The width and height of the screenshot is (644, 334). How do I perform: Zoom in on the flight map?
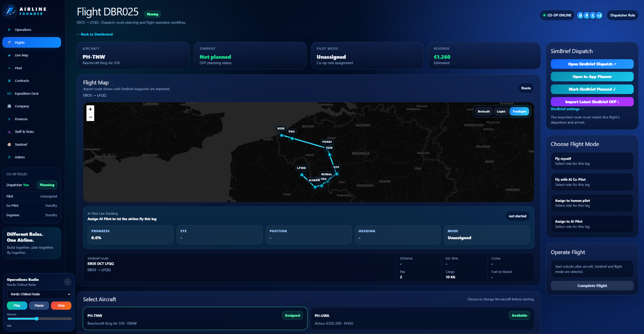tap(90, 109)
